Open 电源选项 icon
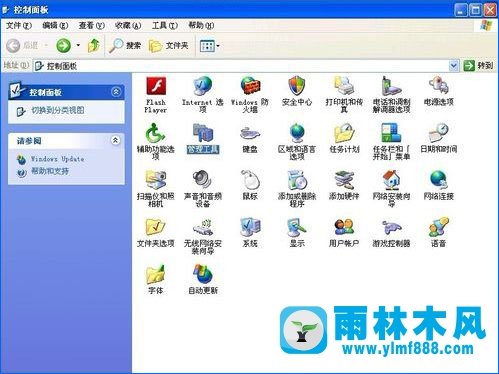This screenshot has height=374, width=499. [x=439, y=91]
